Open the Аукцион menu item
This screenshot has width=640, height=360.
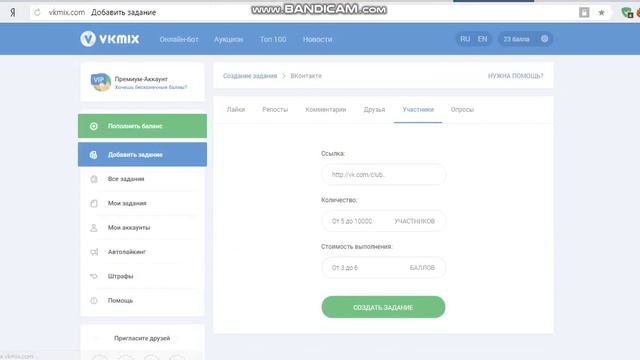pos(229,39)
